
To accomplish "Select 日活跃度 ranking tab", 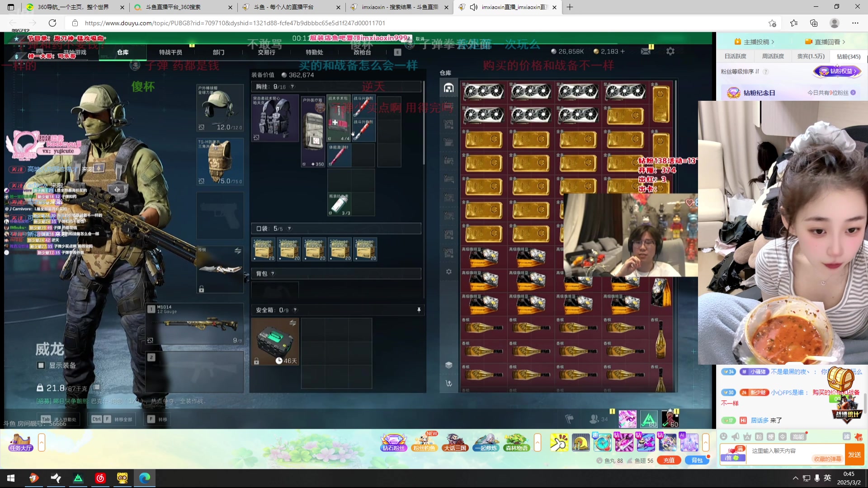I will pos(736,56).
